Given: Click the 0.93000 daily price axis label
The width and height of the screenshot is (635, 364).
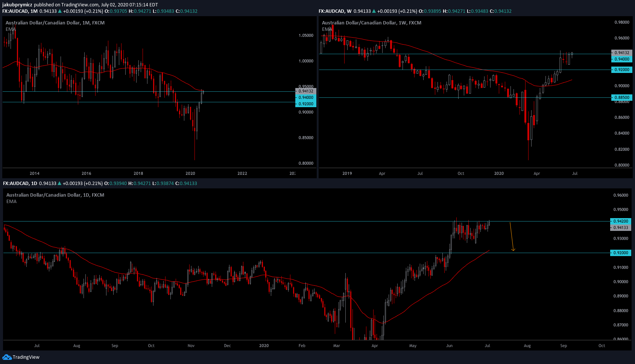Looking at the screenshot, I should pyautogui.click(x=621, y=238).
